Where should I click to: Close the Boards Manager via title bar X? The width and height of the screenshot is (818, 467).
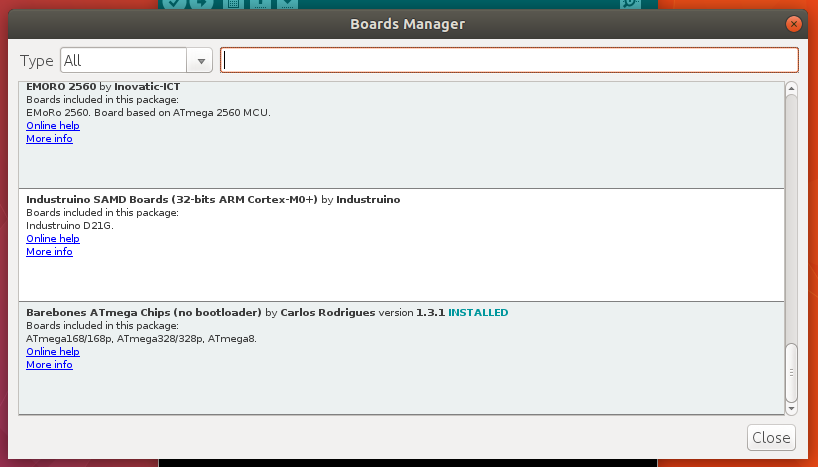pyautogui.click(x=793, y=24)
